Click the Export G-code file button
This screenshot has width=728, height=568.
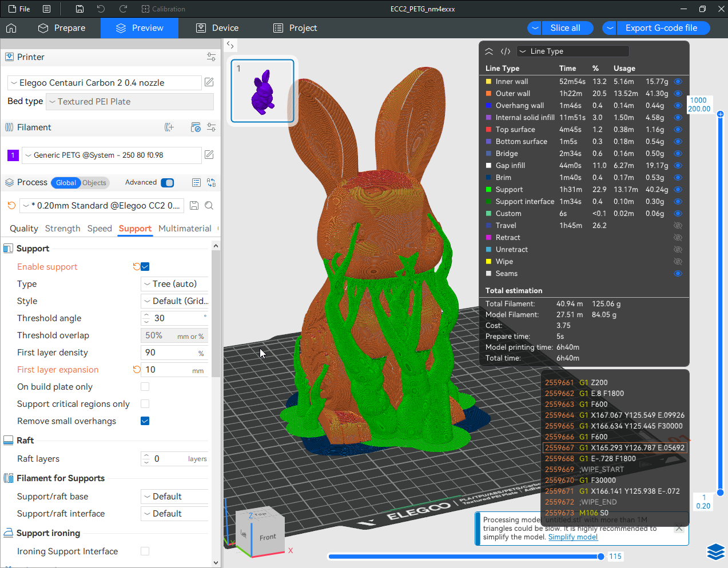pos(661,28)
